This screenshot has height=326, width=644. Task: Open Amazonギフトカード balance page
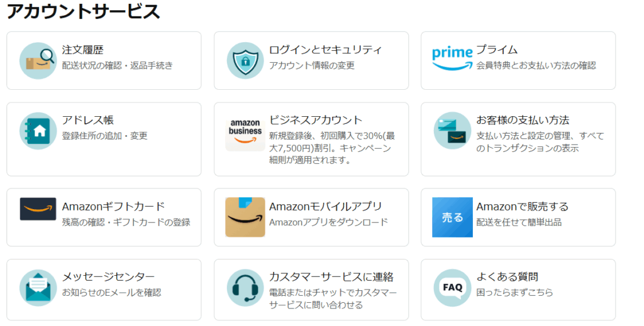click(113, 207)
